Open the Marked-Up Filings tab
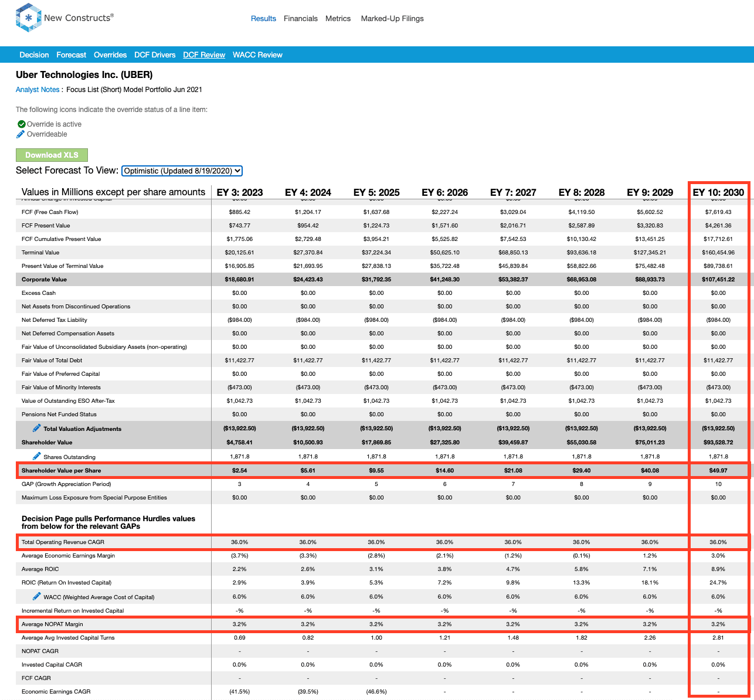 392,19
